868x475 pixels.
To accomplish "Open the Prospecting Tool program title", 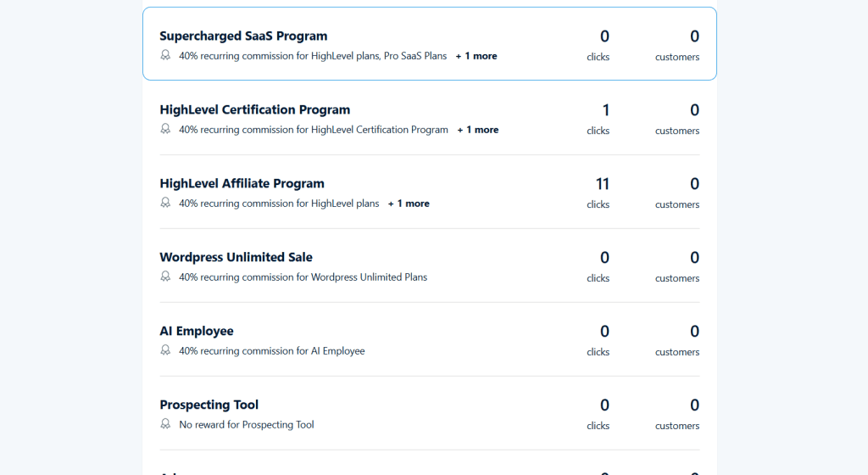I will (209, 405).
